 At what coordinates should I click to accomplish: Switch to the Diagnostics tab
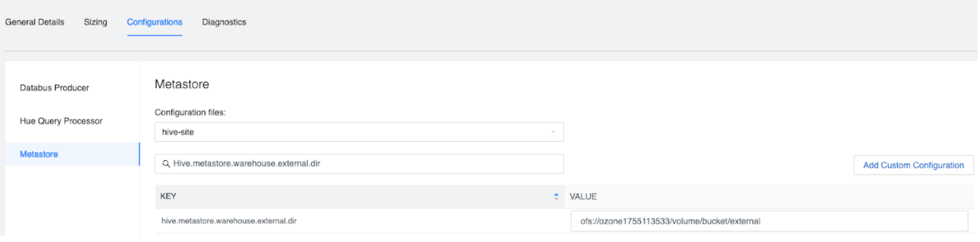(x=224, y=22)
